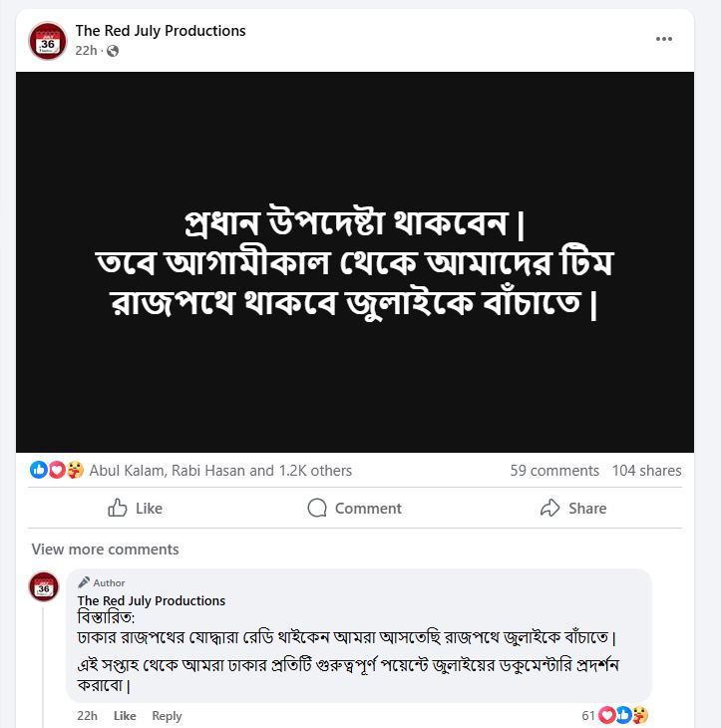Screen dimensions: 721x728
Task: Open the black Bengali text image post
Action: (x=355, y=262)
